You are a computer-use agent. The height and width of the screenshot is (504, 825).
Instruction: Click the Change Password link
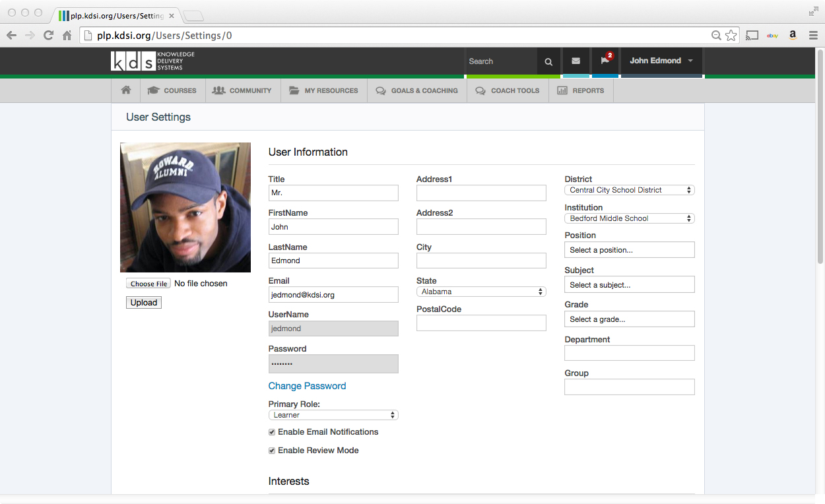(307, 386)
